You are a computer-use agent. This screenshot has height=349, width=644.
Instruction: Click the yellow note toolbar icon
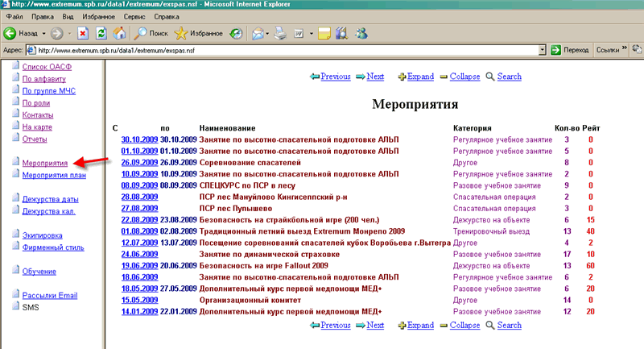tap(324, 33)
